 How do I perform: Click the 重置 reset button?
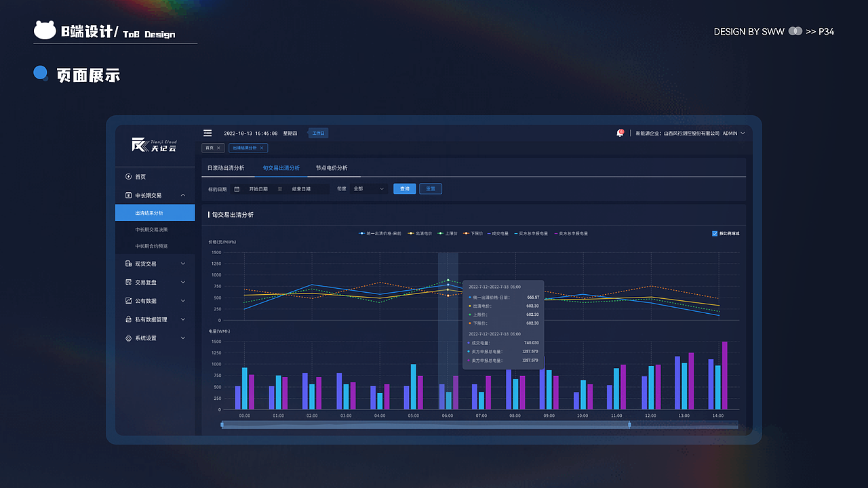pos(431,189)
